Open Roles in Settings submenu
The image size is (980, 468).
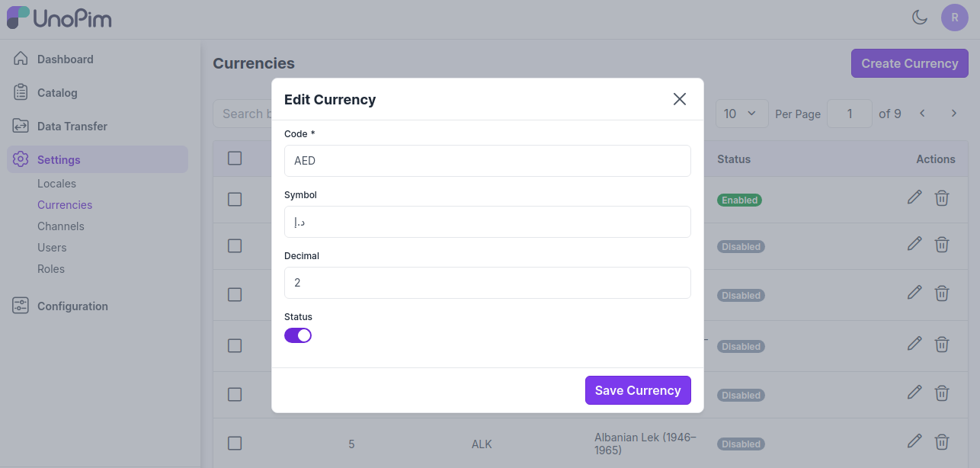click(x=51, y=269)
